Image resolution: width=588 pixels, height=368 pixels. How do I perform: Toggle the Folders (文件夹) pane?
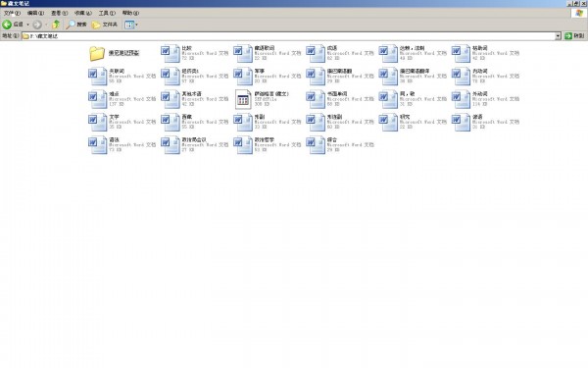tap(105, 25)
